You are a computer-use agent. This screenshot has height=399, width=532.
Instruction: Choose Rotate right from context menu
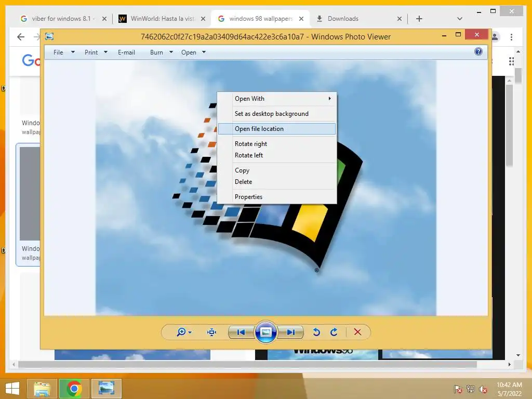coord(277,144)
